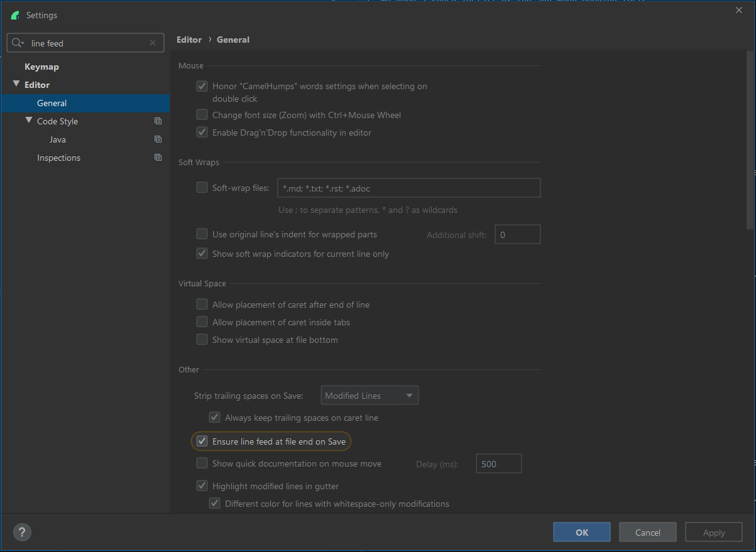Click the Settings title text

pos(41,15)
